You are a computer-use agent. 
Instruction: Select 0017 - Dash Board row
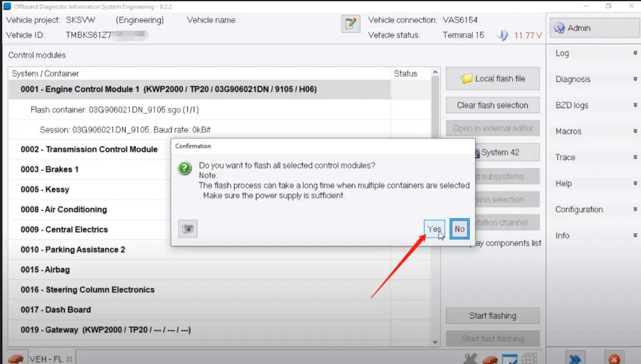tap(199, 310)
